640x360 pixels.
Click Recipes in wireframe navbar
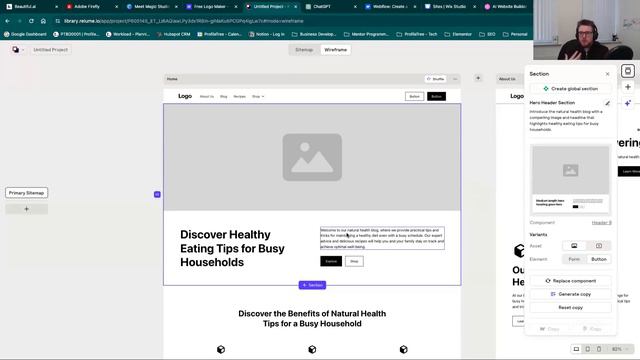pyautogui.click(x=240, y=96)
